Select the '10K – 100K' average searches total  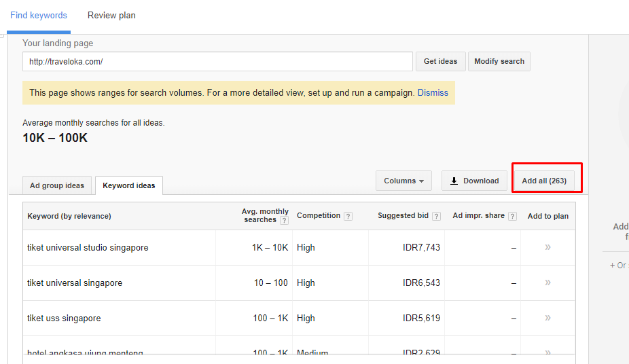point(55,138)
